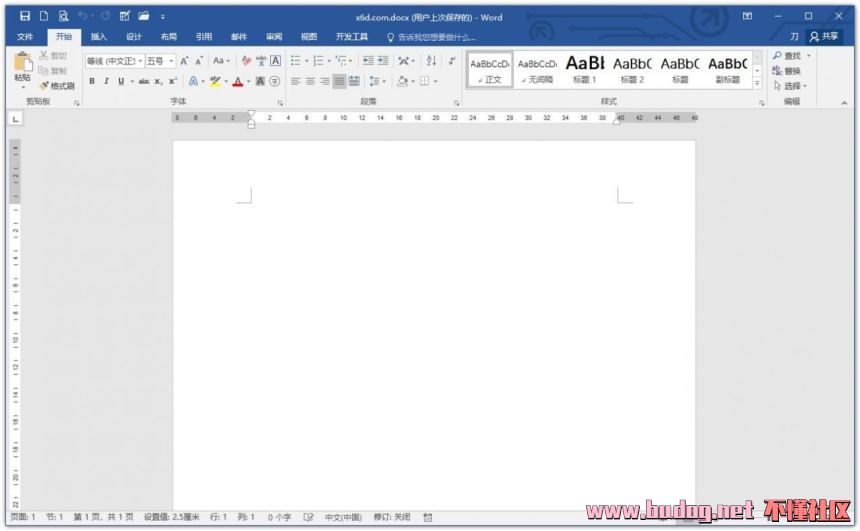
Task: Switch to the 布局 layout tab
Action: coord(168,37)
